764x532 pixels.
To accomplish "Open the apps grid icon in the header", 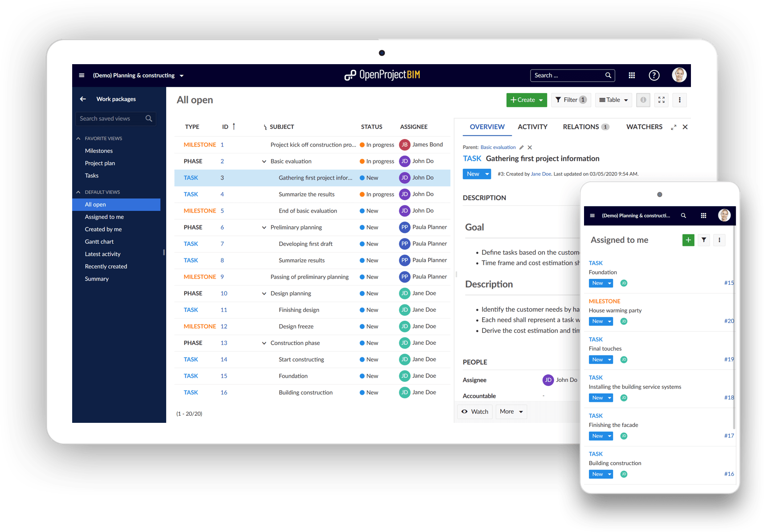I will tap(632, 75).
